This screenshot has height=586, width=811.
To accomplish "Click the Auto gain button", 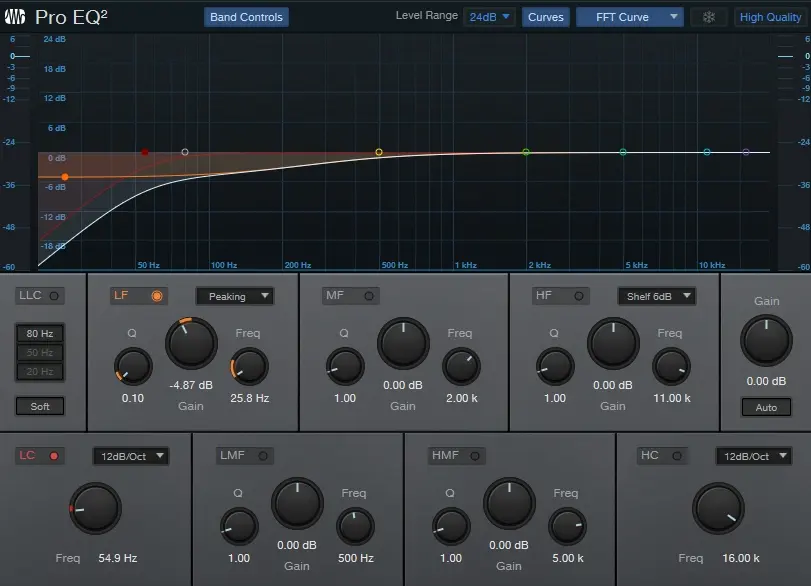I will coord(765,407).
